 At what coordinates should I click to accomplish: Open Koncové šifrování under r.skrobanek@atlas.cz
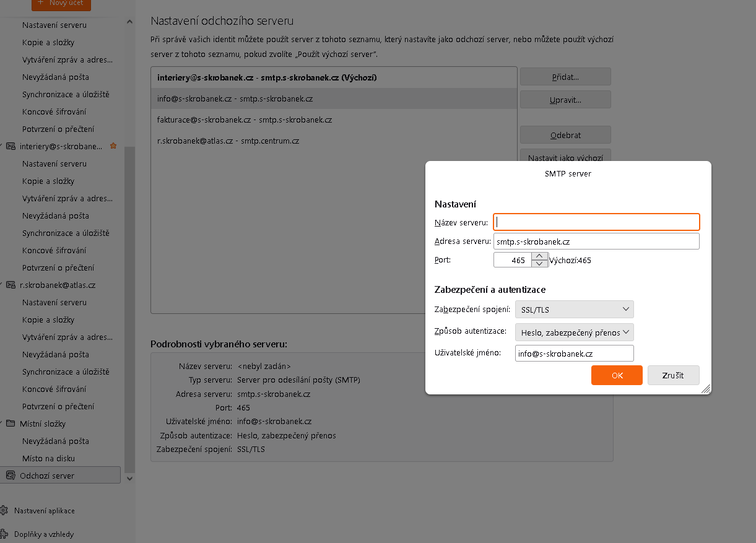point(54,389)
